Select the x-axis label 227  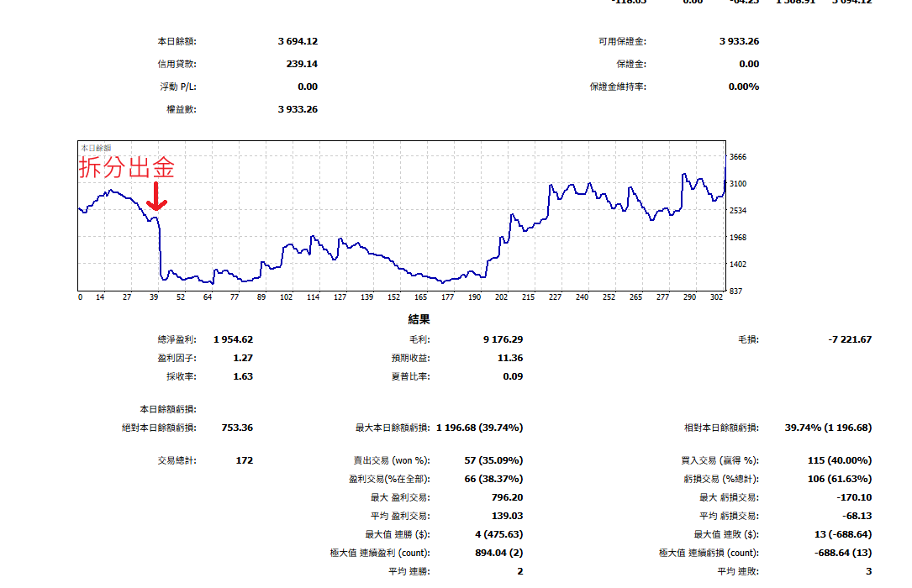tap(555, 297)
